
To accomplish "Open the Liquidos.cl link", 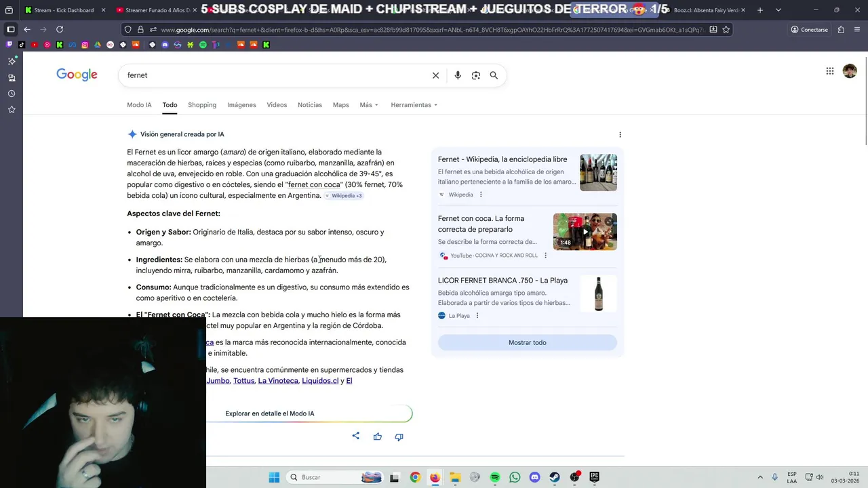I will pos(320,381).
